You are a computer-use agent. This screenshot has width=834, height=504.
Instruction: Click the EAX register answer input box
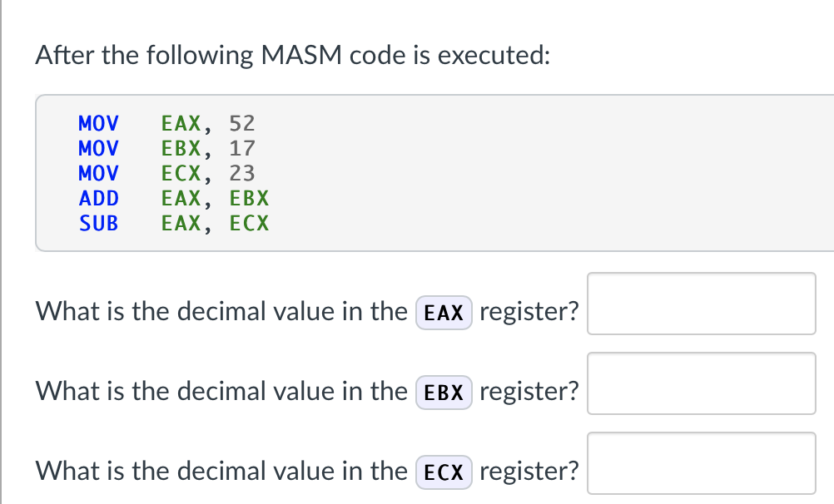pos(701,304)
